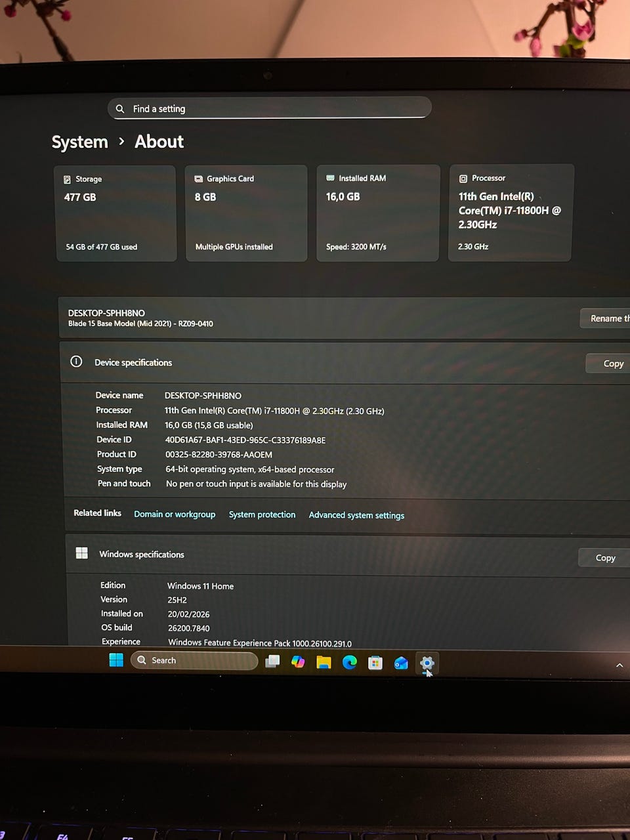Launch Copilot from the taskbar
The image size is (630, 840).
click(x=298, y=662)
